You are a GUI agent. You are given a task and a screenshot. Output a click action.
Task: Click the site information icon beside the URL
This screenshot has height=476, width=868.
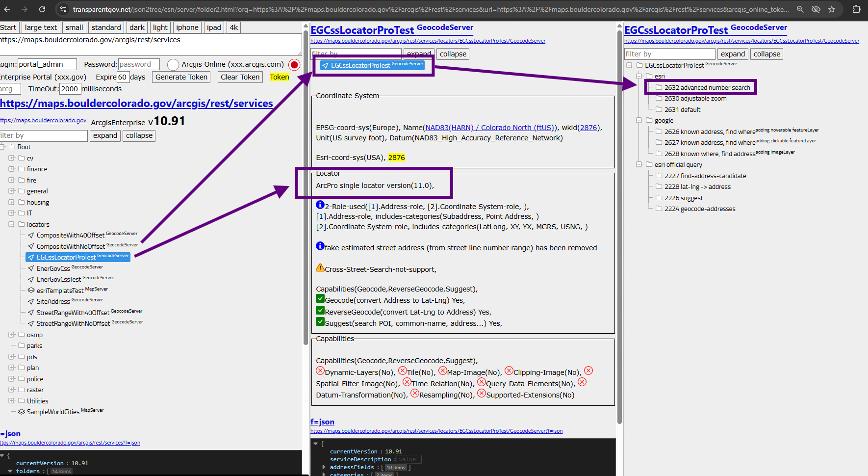click(x=63, y=9)
